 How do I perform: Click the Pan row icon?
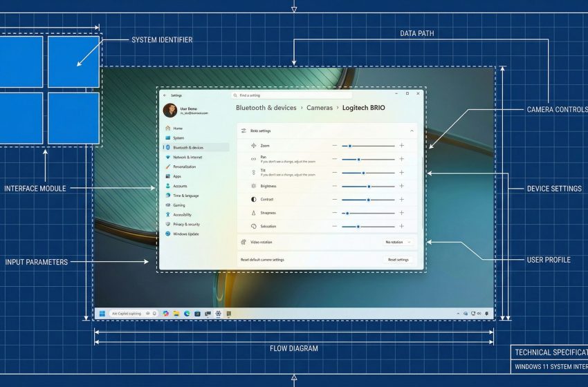[253, 159]
